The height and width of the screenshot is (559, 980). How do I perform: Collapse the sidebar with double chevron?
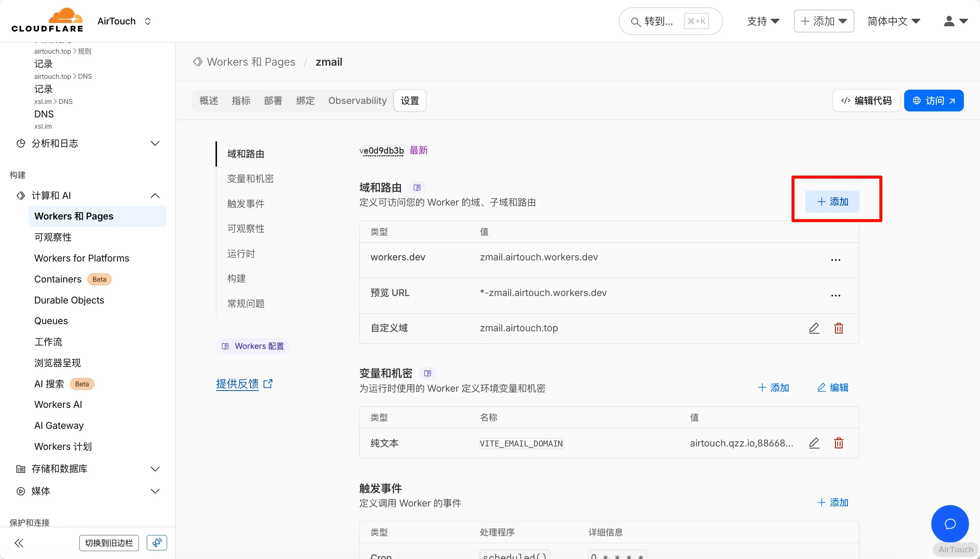click(x=19, y=543)
